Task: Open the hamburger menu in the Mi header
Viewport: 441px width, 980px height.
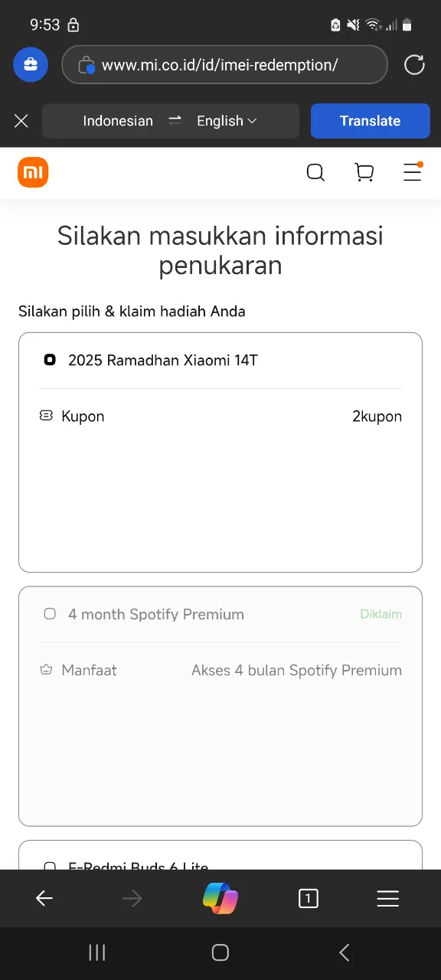Action: point(413,172)
